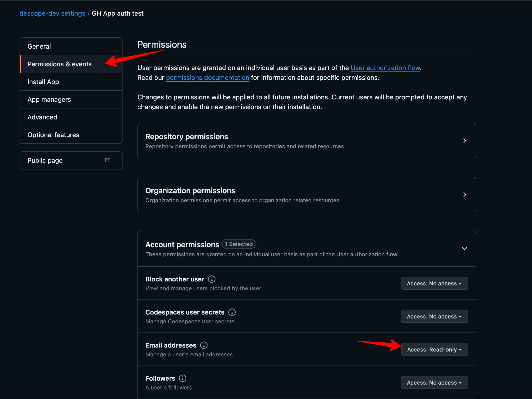Click the external link icon on Public page
The image size is (532, 399).
(107, 160)
